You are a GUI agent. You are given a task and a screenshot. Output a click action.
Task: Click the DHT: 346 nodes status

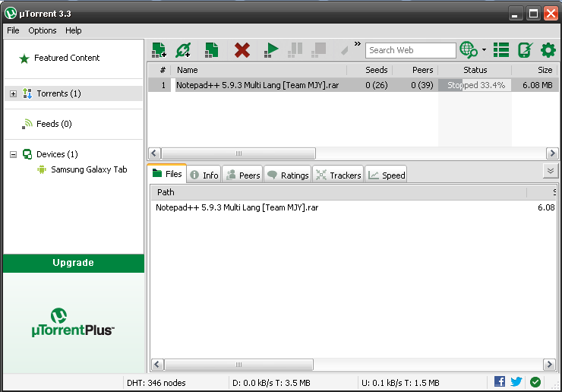[156, 383]
